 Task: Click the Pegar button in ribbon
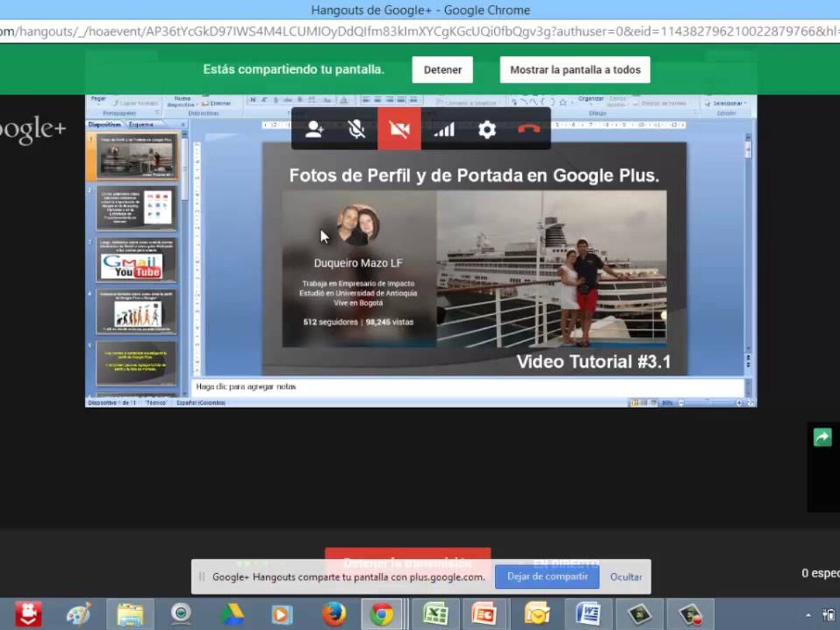coord(99,99)
